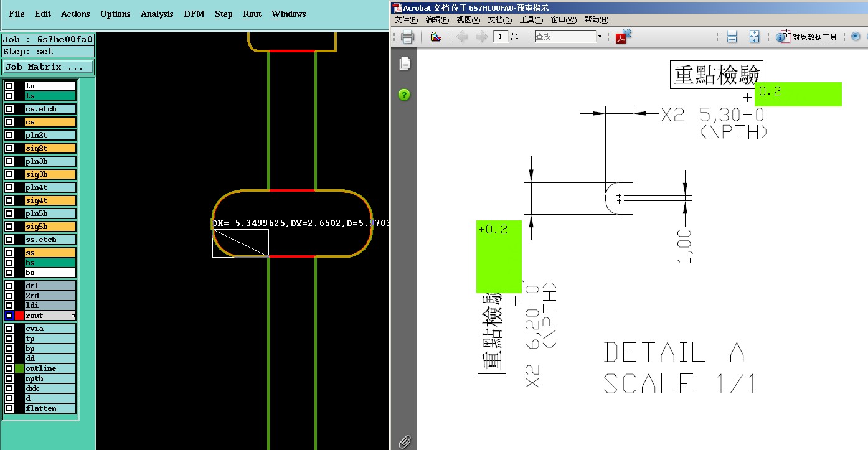The image size is (868, 450).
Task: Click the fit width icon in Acrobat
Action: pyautogui.click(x=732, y=37)
